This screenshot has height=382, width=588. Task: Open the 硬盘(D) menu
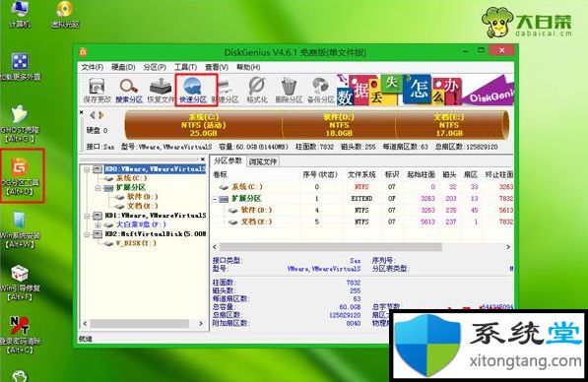pos(123,67)
